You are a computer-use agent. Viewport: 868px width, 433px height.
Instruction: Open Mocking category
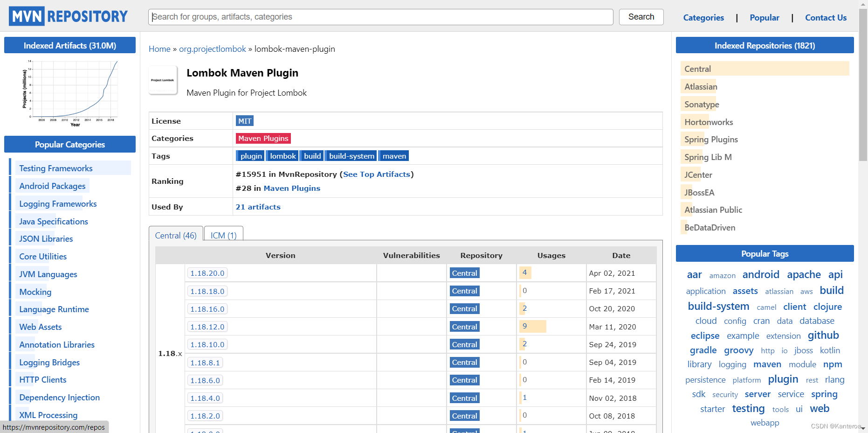pos(35,292)
